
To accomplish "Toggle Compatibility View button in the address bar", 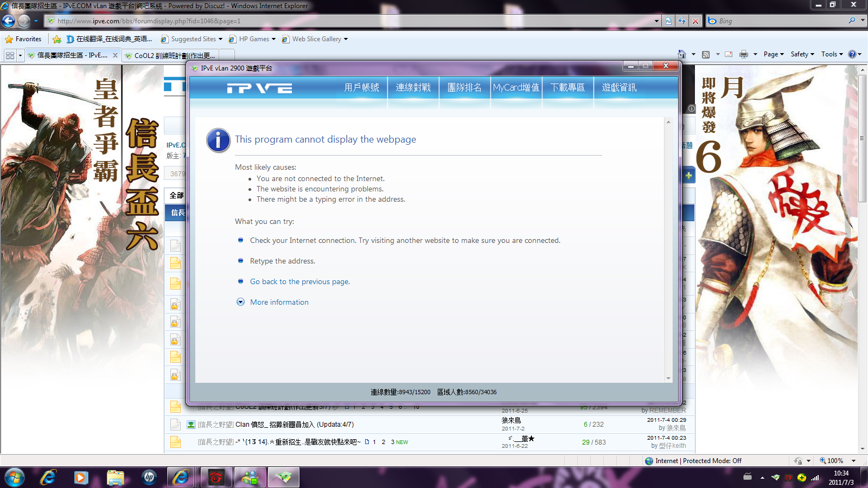I will [668, 21].
